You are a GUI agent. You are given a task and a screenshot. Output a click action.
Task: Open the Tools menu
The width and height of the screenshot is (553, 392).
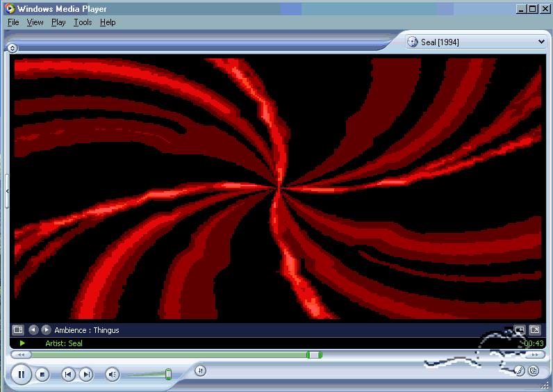point(83,22)
